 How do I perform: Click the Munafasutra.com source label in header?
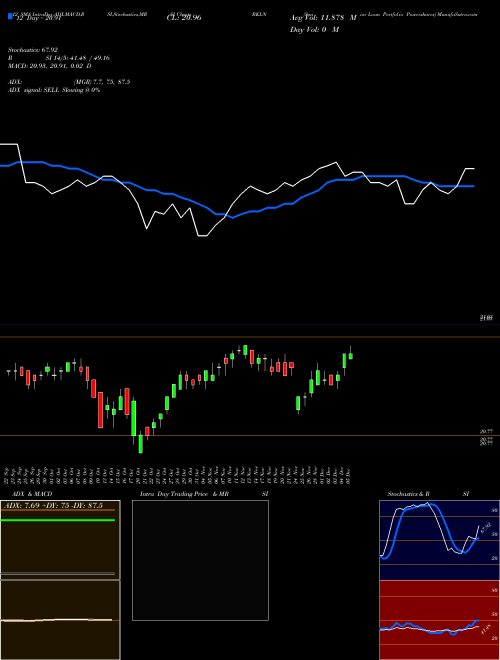[x=457, y=14]
